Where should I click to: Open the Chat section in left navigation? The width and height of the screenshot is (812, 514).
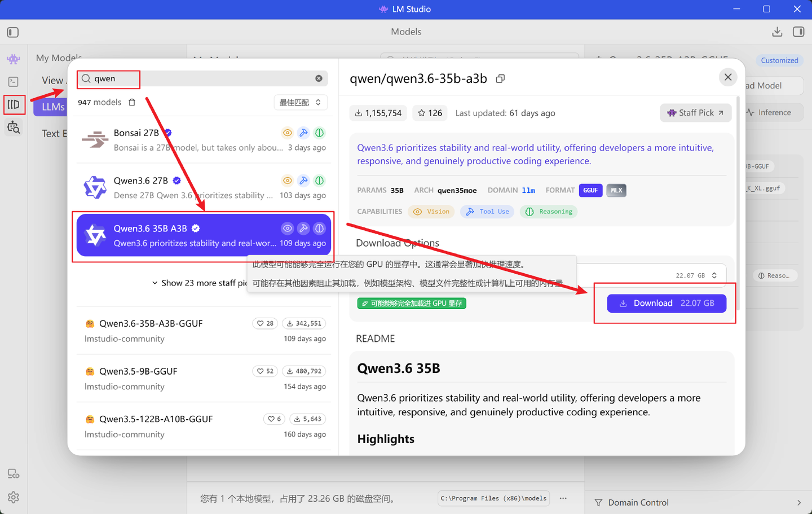(x=14, y=59)
